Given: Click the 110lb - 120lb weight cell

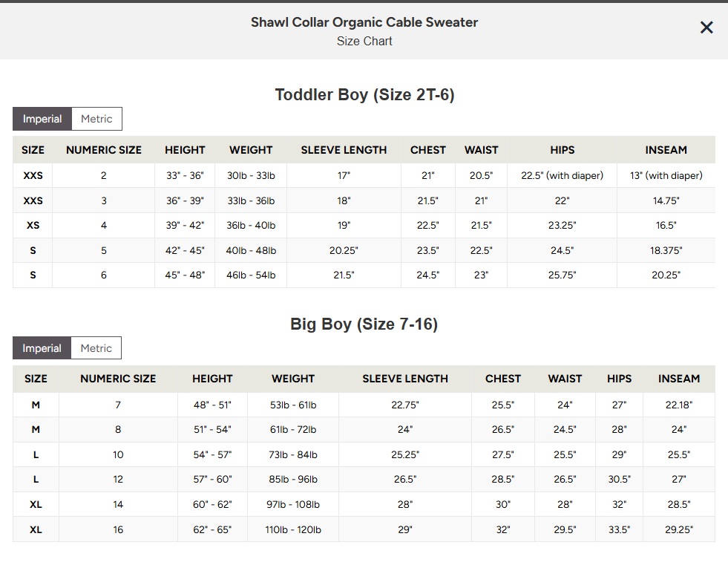Looking at the screenshot, I should (x=293, y=529).
